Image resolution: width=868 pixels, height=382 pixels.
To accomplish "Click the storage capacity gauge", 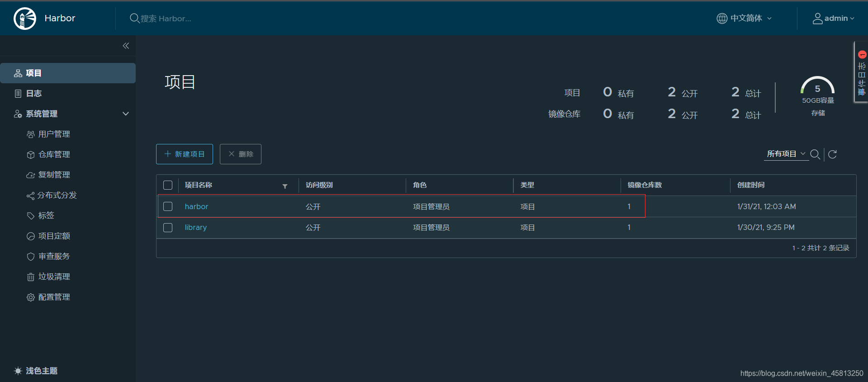I will [818, 85].
